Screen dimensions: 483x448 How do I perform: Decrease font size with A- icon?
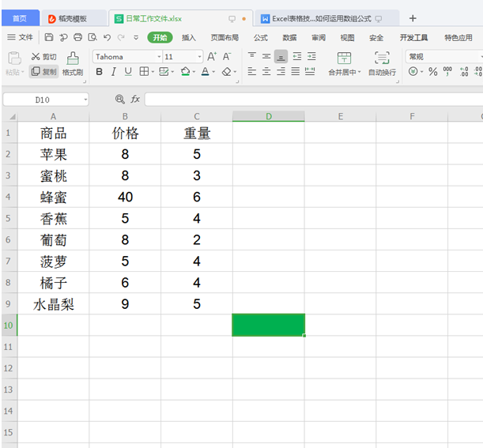[227, 57]
